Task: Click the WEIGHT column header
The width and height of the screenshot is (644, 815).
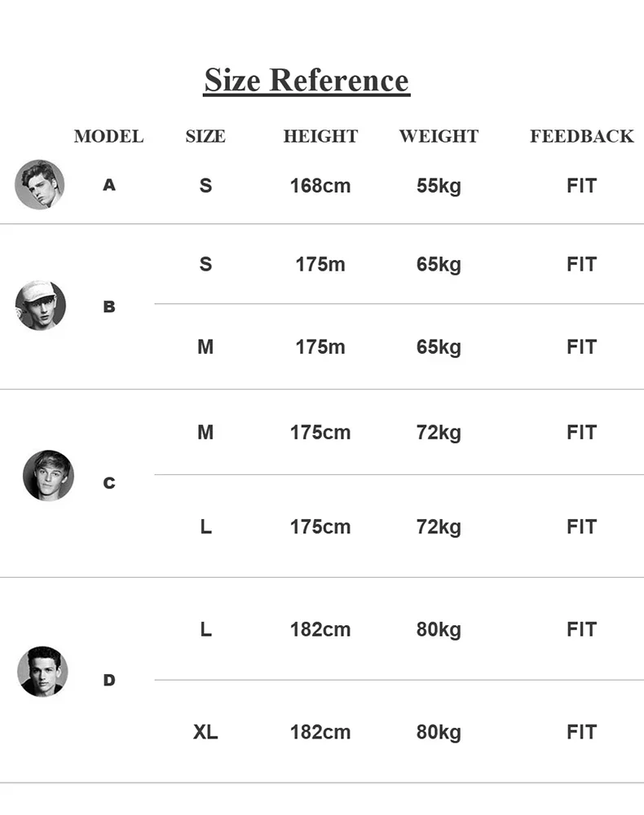Action: tap(439, 136)
